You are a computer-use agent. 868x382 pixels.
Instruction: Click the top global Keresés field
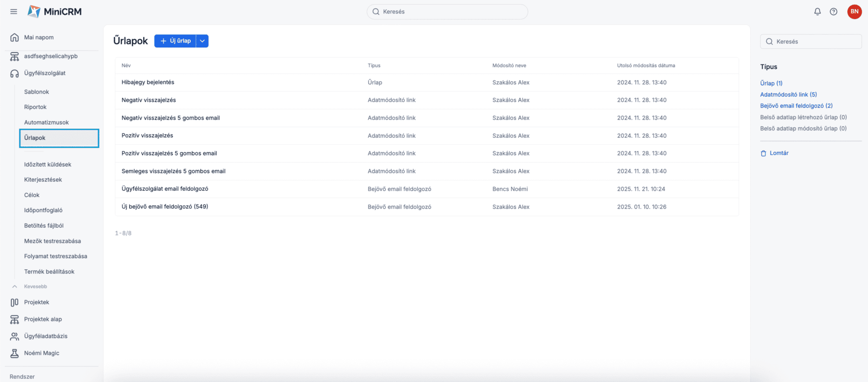[447, 12]
